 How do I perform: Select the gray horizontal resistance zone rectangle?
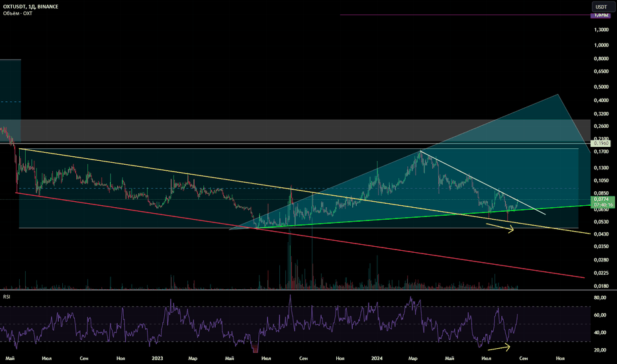pos(295,130)
